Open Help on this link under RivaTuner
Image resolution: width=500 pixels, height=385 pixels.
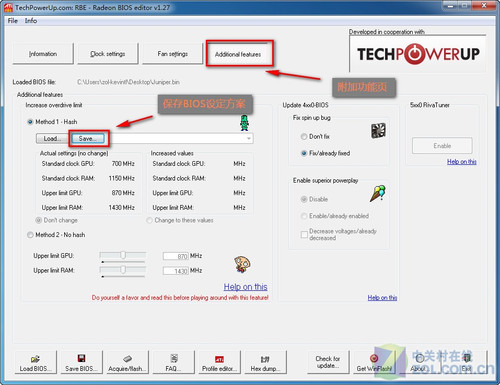(462, 162)
